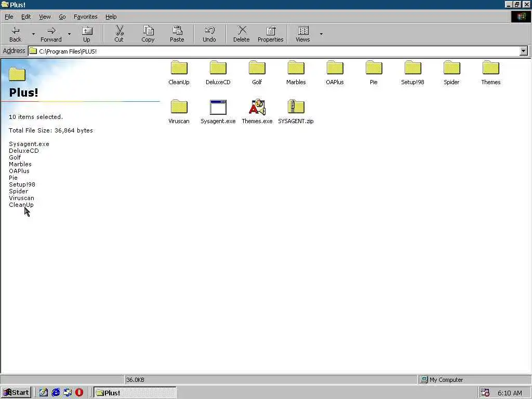Select the Viruscan folder icon
This screenshot has width=532, height=399.
pyautogui.click(x=179, y=107)
